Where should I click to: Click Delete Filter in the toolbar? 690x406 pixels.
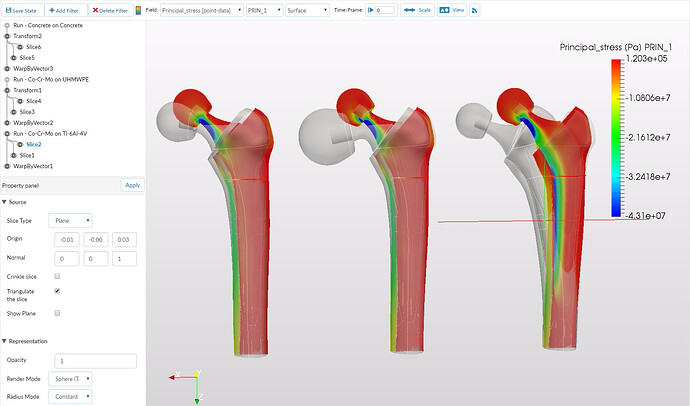110,10
